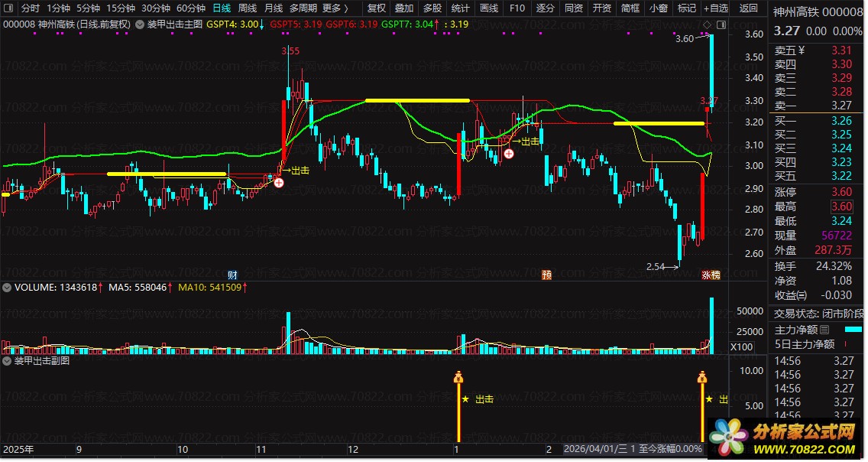The width and height of the screenshot is (868, 462).
Task: Click the 神州高铁 000008 stock title
Action: [x=817, y=11]
